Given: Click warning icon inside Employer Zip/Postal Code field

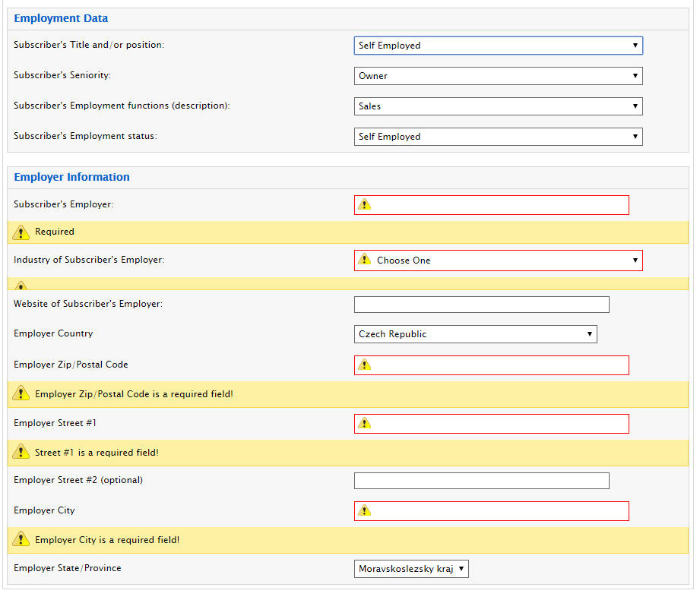Looking at the screenshot, I should click(365, 365).
